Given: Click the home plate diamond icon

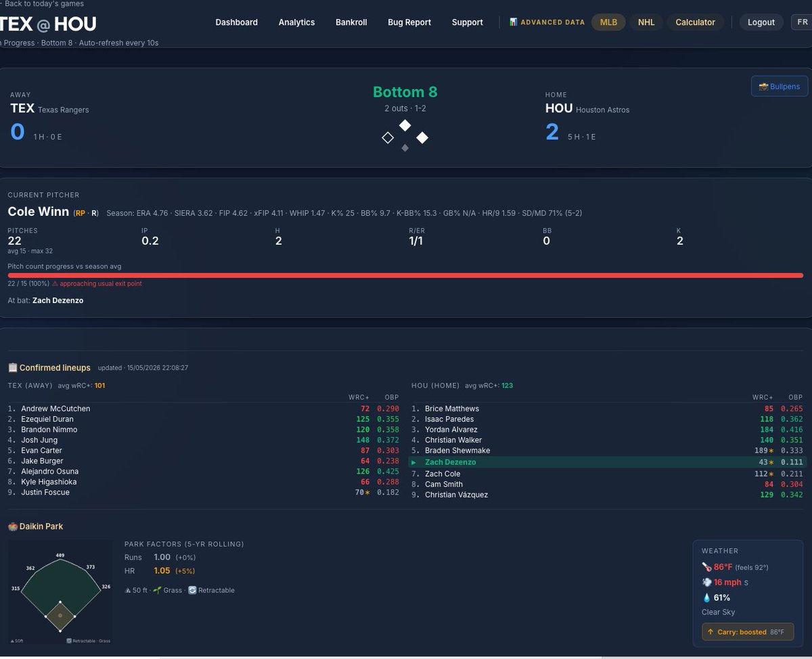Looking at the screenshot, I should 405,148.
